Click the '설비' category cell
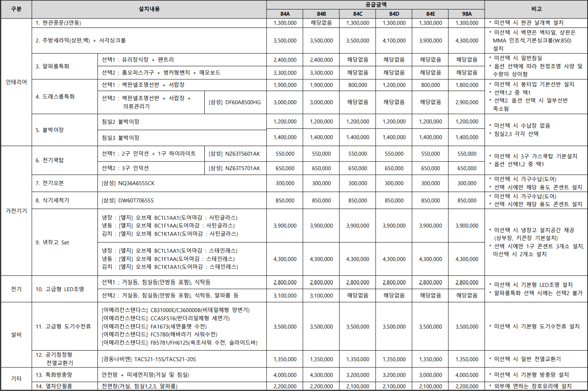 coord(16,334)
